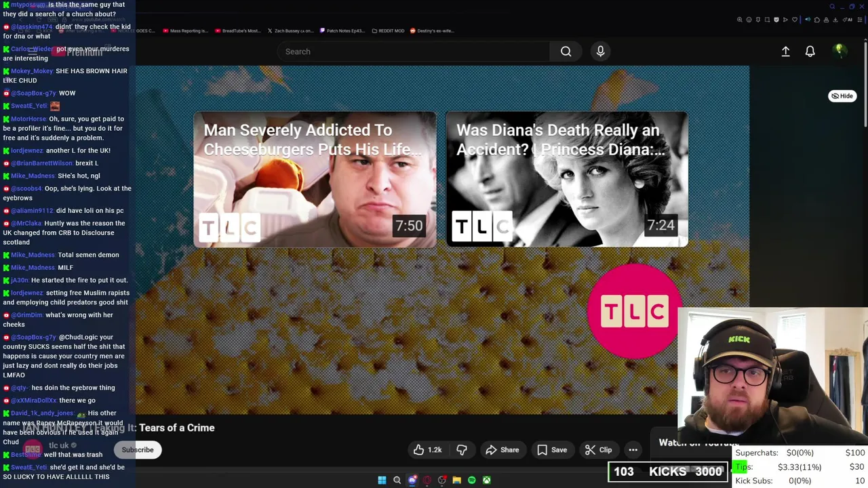Open the browser AI assistant icon
This screenshot has height=488, width=868.
point(848,20)
